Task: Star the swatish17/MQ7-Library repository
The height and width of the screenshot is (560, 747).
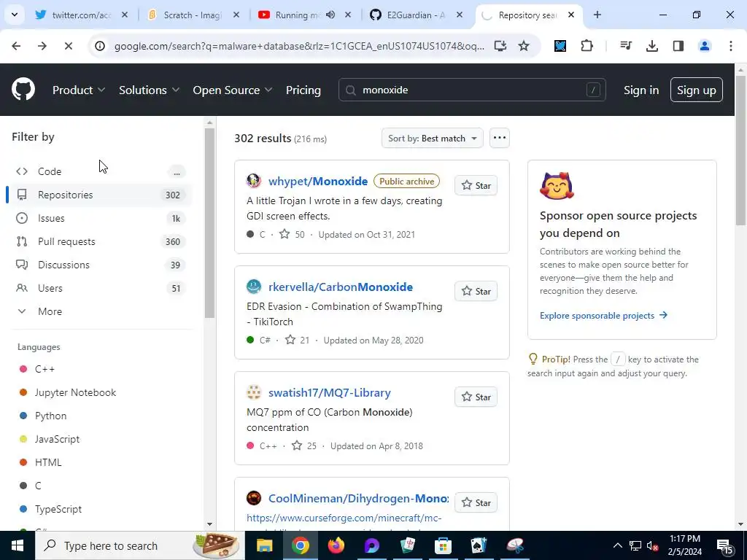Action: click(476, 397)
